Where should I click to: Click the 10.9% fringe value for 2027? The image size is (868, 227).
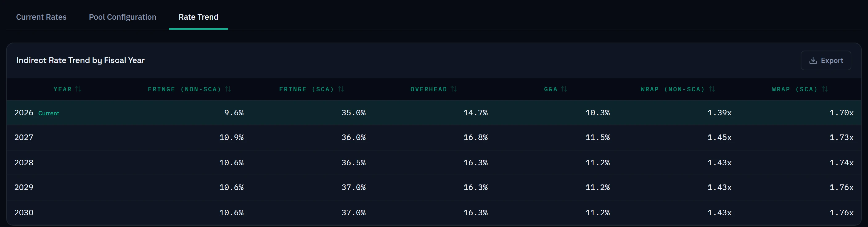point(231,138)
